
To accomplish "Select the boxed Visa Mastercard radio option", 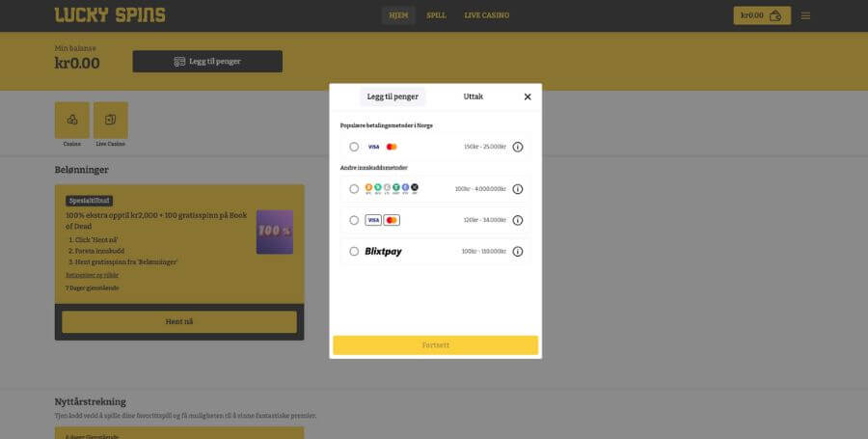I will 354,220.
